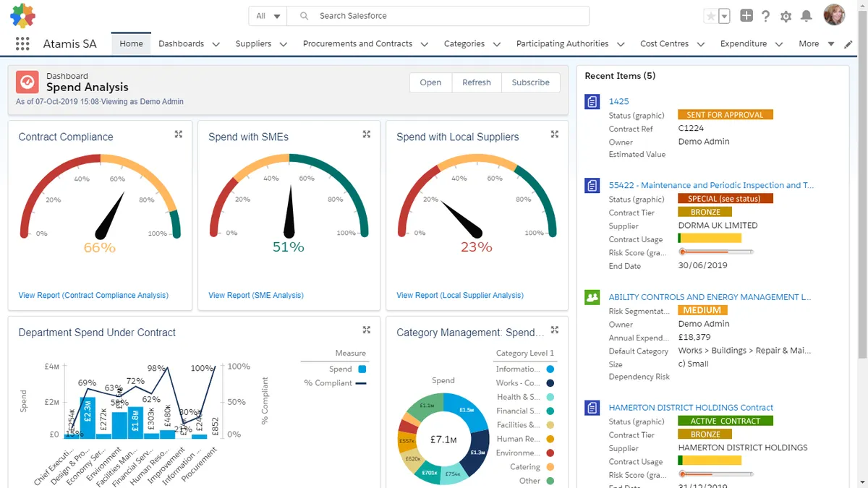Expand the Procurements and Contracts chevron
The height and width of the screenshot is (488, 868).
click(425, 44)
